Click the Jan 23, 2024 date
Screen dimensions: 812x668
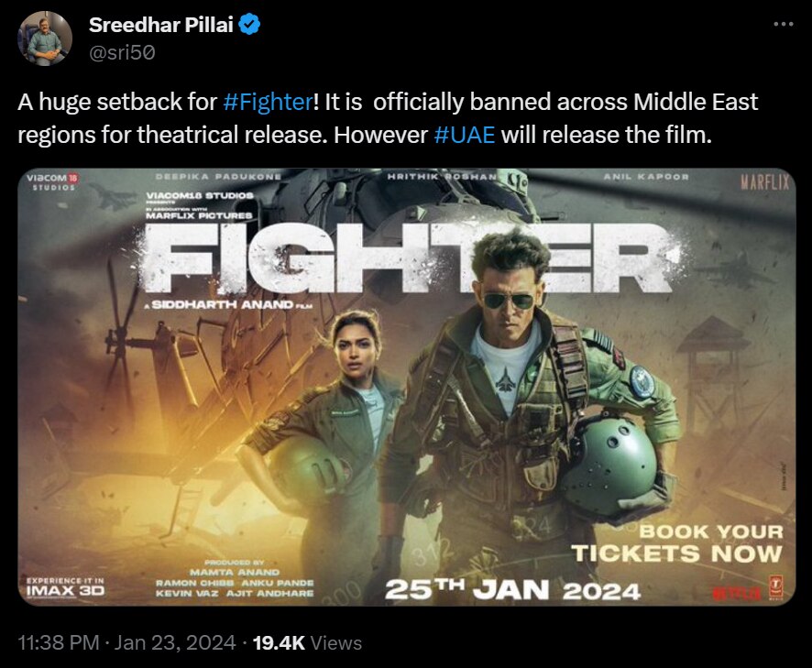tap(175, 642)
